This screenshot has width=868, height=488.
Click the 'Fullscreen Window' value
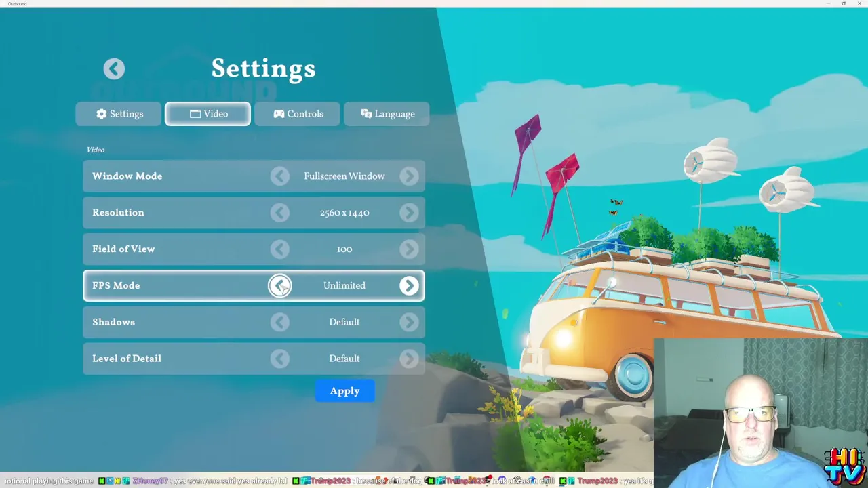tap(344, 176)
